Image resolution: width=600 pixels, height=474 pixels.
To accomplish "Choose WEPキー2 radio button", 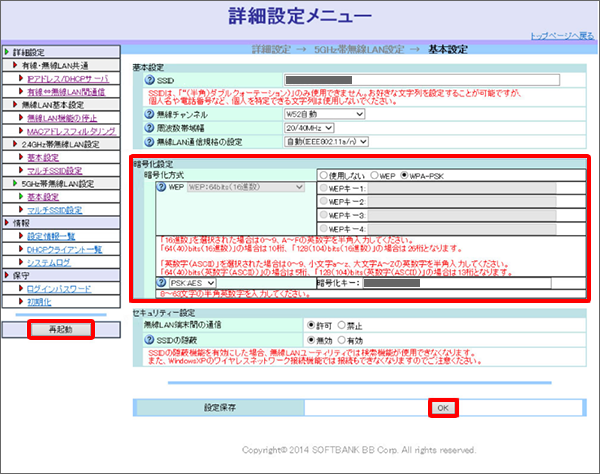I will coord(324,201).
